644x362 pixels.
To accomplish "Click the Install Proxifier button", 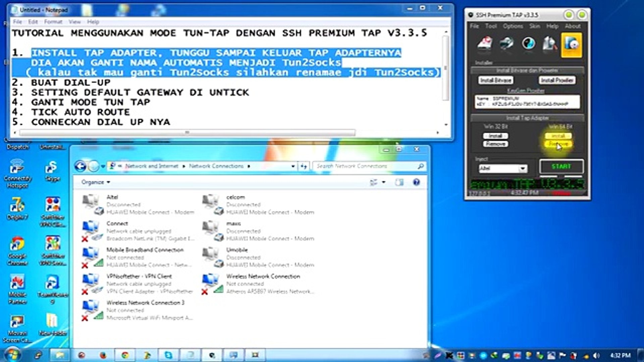I will [x=557, y=80].
